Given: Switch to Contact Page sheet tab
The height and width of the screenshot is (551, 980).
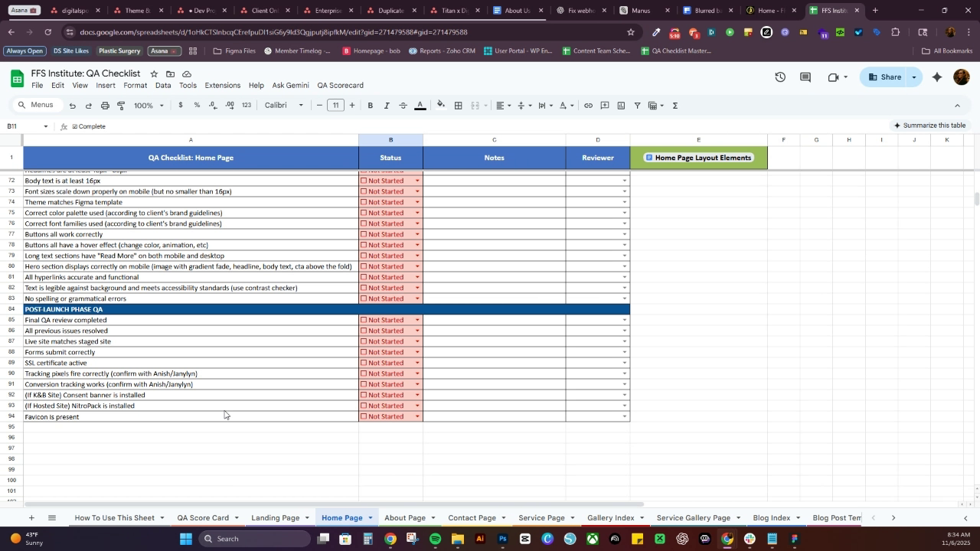Looking at the screenshot, I should [x=472, y=518].
